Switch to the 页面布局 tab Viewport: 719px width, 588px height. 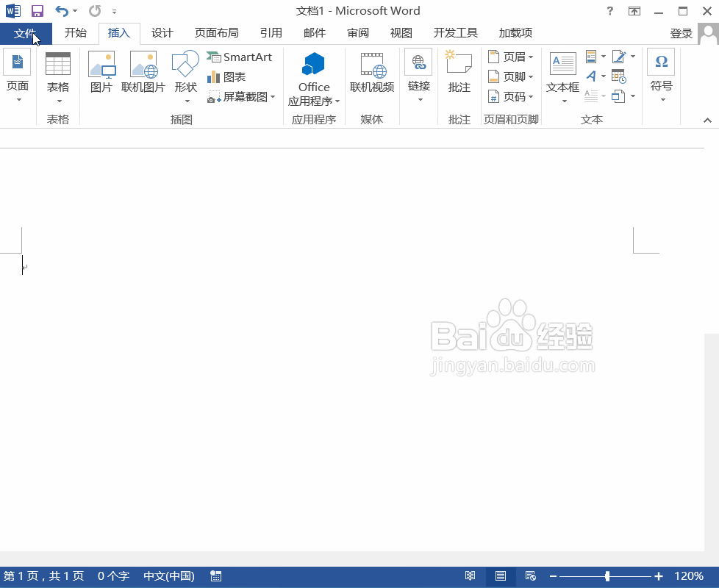pyautogui.click(x=216, y=33)
